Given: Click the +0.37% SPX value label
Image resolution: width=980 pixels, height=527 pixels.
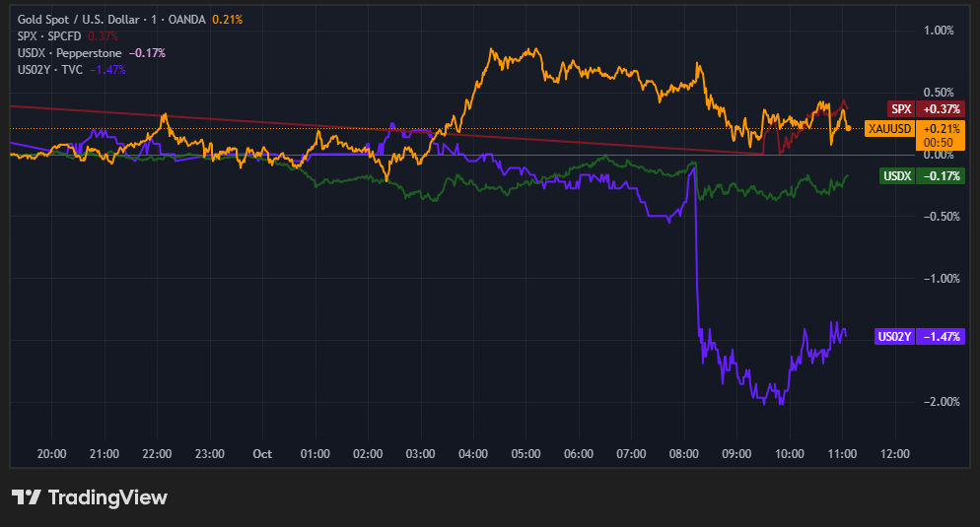Looking at the screenshot, I should click(940, 108).
